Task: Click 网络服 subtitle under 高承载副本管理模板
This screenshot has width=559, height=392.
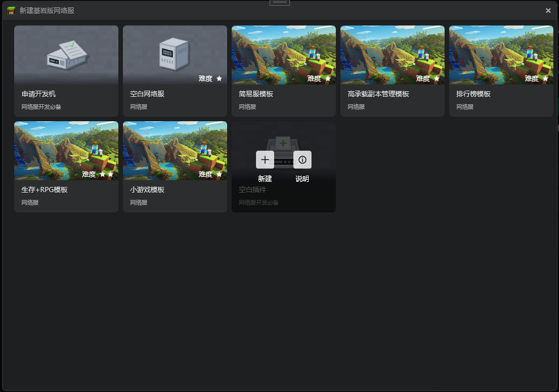Action: 356,106
